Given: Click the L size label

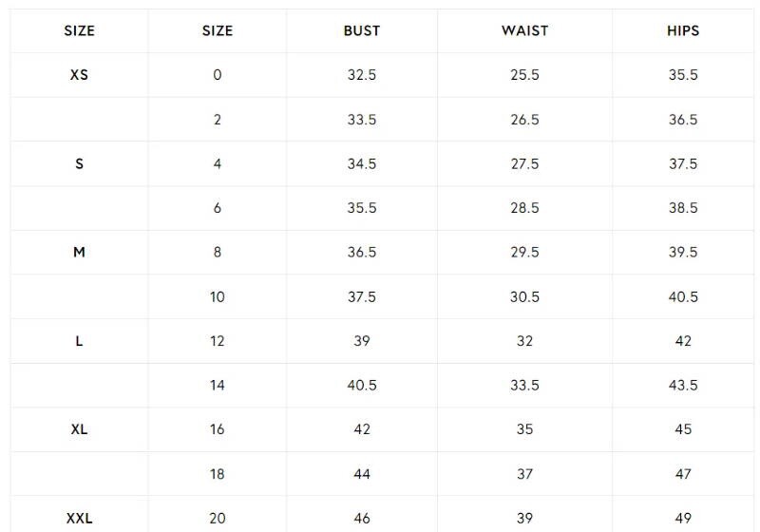Looking at the screenshot, I should (79, 341).
